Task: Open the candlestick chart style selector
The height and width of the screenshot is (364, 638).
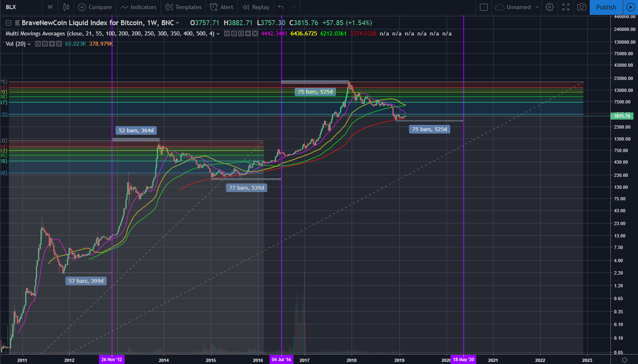Action: click(x=66, y=7)
